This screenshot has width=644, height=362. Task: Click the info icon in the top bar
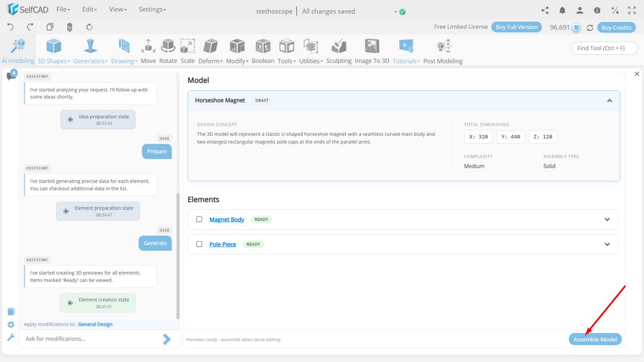(x=597, y=11)
